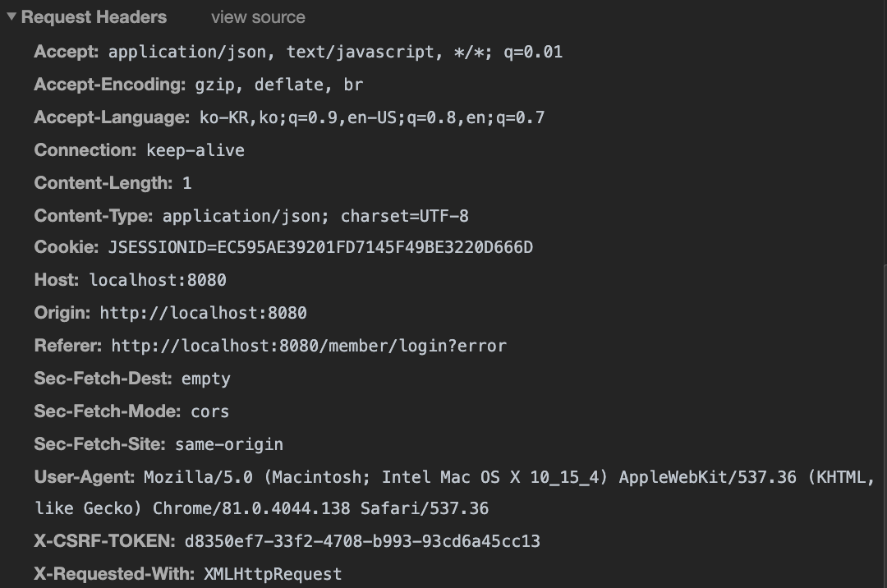Select the X-Requested-With XMLHttpRequest value
Screen dimensions: 887x588
[272, 574]
